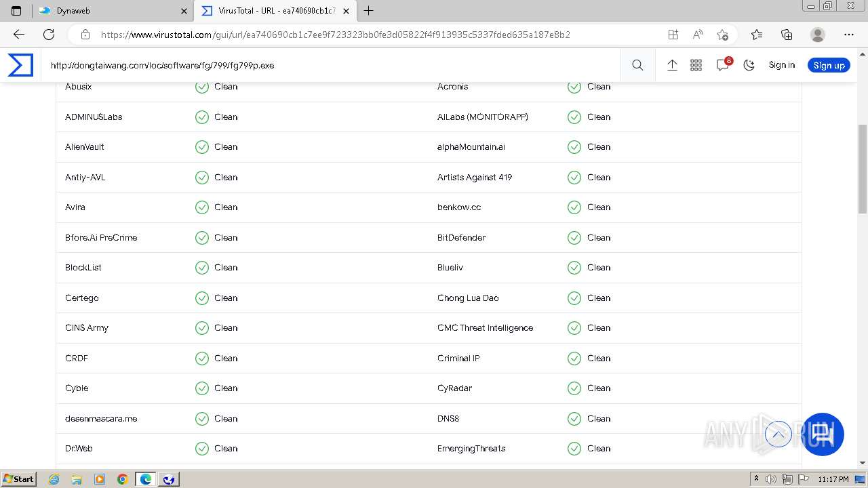This screenshot has height=488, width=868.
Task: Select the VirusTotal URL tab
Action: coord(275,11)
